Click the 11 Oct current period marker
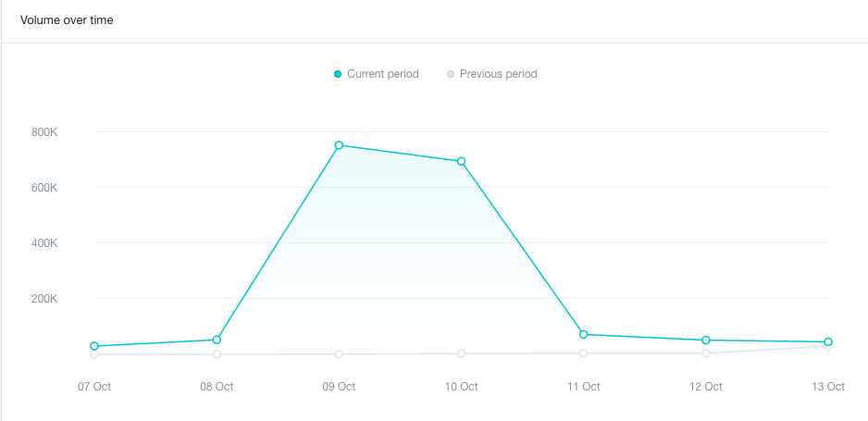 584,335
